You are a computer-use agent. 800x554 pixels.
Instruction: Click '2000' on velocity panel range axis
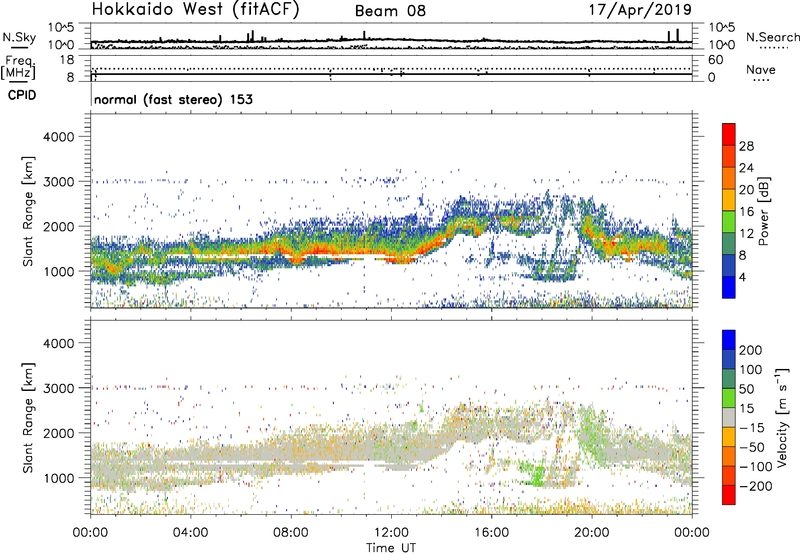(x=58, y=433)
